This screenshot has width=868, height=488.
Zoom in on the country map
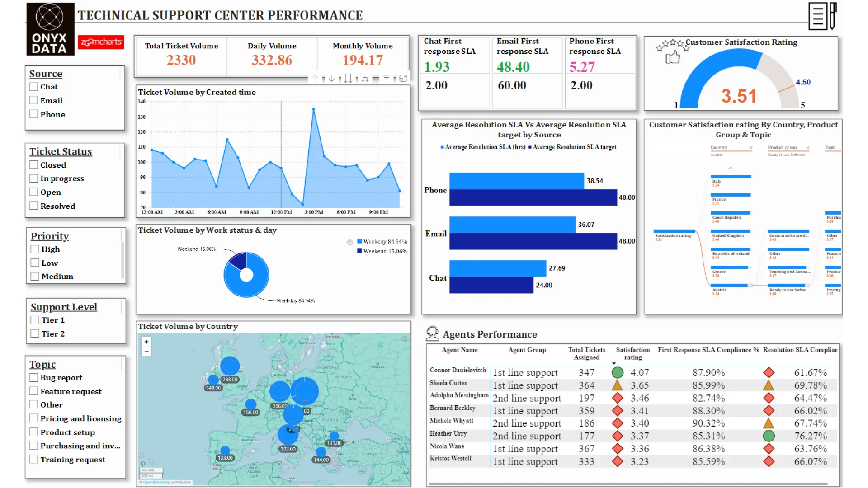click(x=146, y=342)
